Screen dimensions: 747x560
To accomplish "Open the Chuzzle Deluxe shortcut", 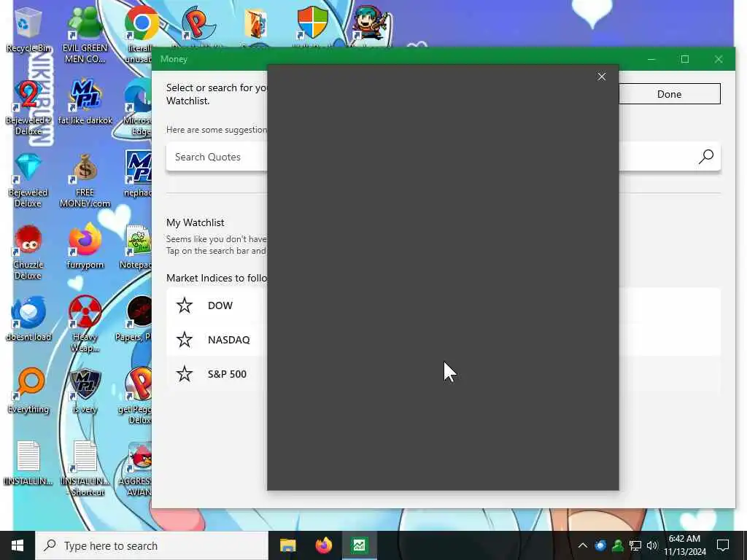I will tap(28, 252).
